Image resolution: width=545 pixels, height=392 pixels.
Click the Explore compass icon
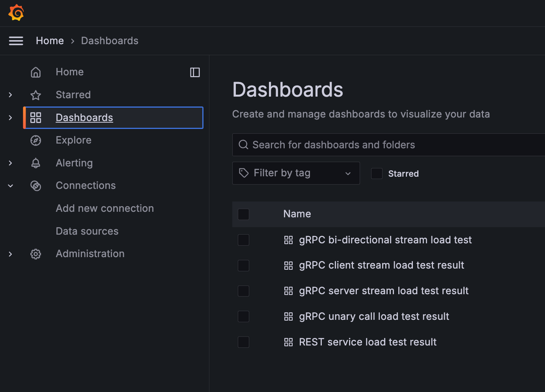point(36,140)
